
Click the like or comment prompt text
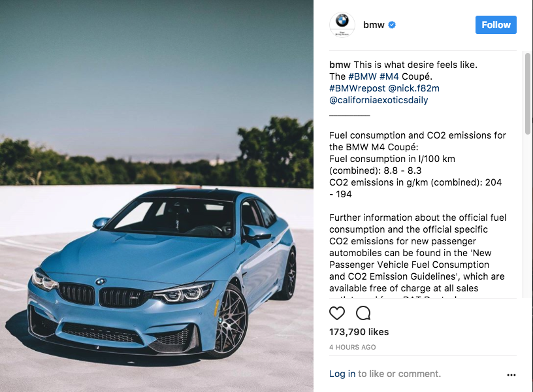(399, 374)
